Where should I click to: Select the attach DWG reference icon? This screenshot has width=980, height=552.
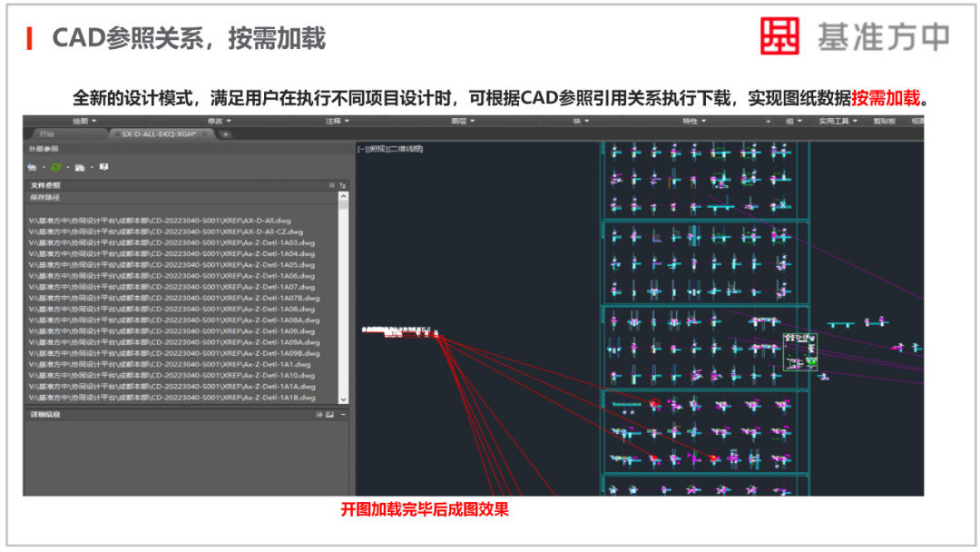30,167
